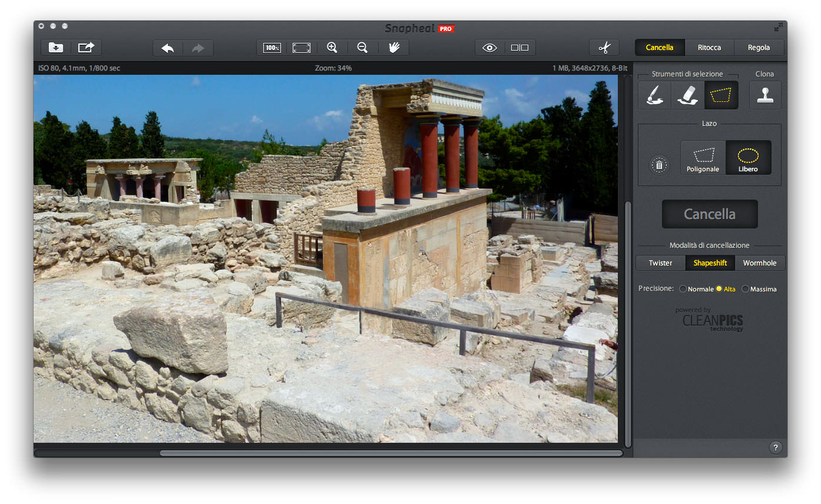Clear selection with the trash icon
Image resolution: width=821 pixels, height=504 pixels.
(x=659, y=165)
